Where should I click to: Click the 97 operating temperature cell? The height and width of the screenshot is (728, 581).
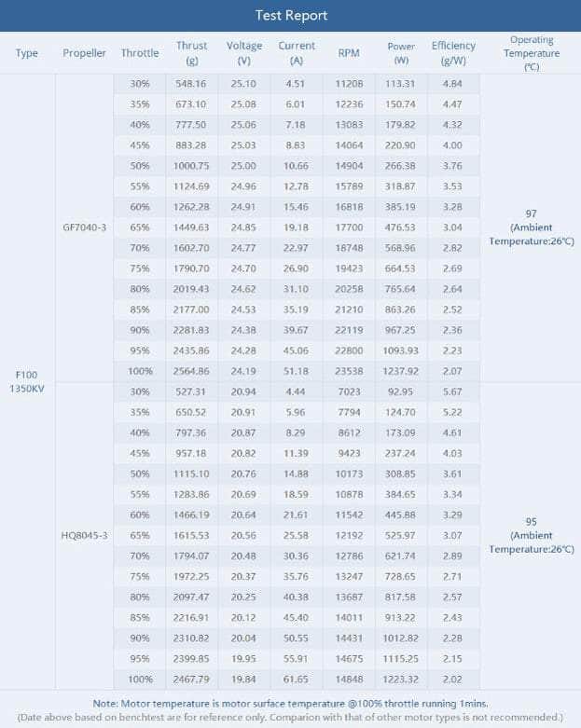point(532,227)
